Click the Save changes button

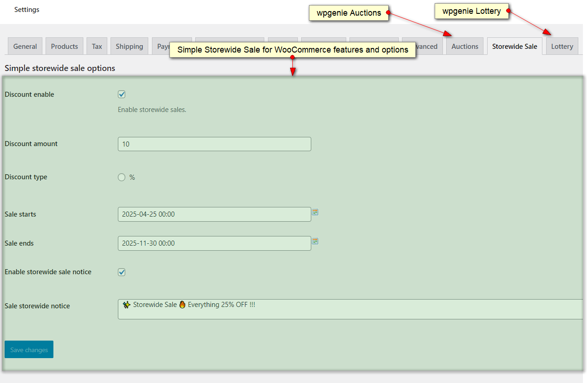click(x=29, y=349)
